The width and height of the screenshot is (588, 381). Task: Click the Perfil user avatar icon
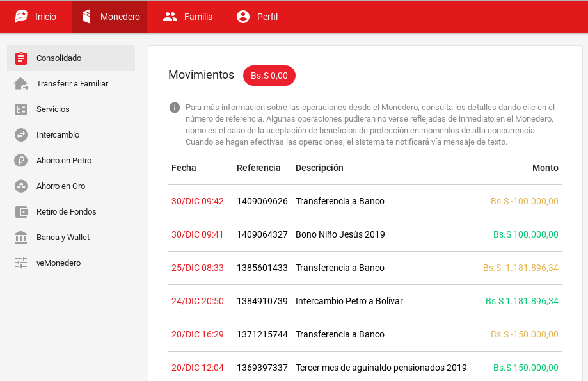point(243,17)
